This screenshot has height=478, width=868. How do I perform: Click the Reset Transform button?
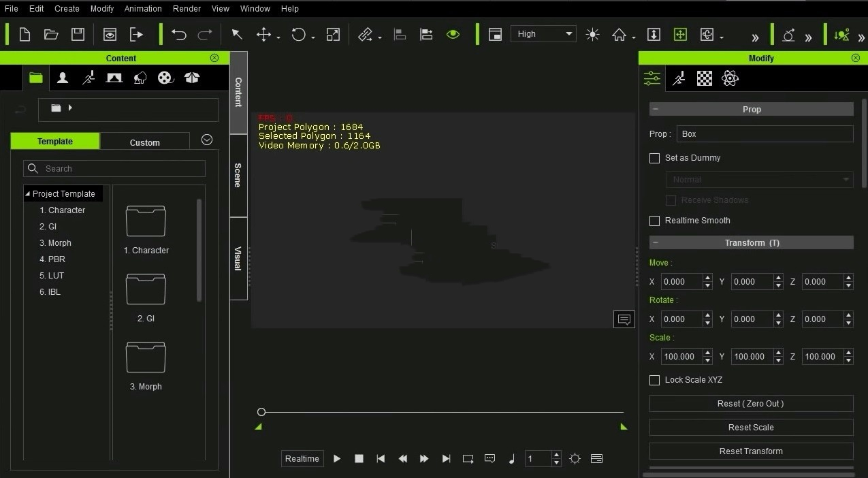(x=751, y=451)
